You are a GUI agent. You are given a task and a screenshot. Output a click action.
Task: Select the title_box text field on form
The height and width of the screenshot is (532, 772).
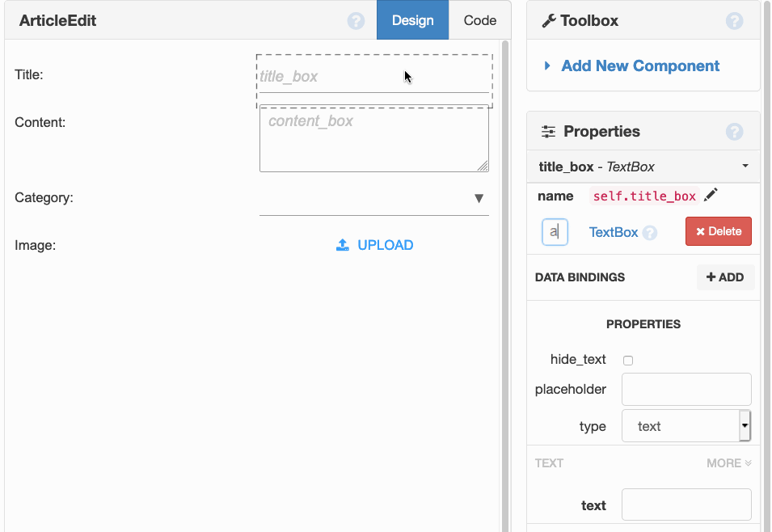pos(374,78)
